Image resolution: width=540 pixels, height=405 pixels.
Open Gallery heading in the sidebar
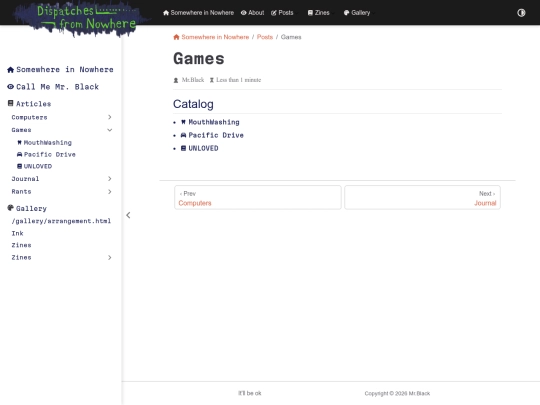click(x=31, y=208)
